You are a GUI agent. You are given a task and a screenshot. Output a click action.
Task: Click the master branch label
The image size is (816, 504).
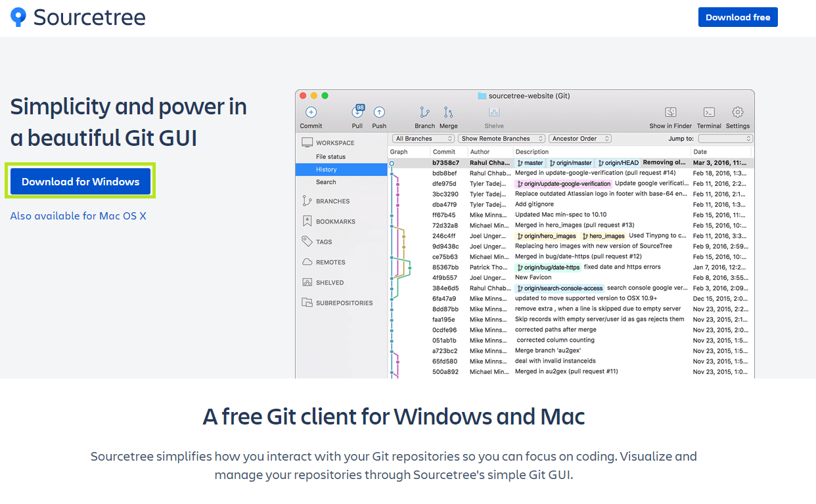(x=530, y=163)
